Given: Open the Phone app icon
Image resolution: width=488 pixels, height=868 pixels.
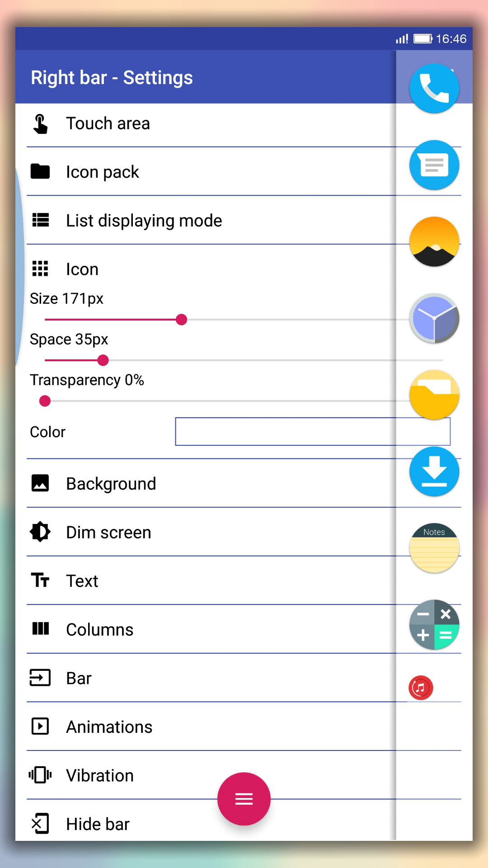Looking at the screenshot, I should 434,88.
